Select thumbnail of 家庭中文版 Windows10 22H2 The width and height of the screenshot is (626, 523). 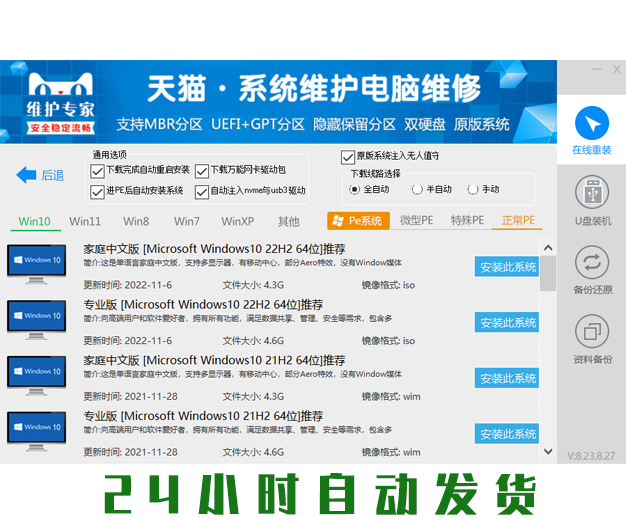(36, 264)
